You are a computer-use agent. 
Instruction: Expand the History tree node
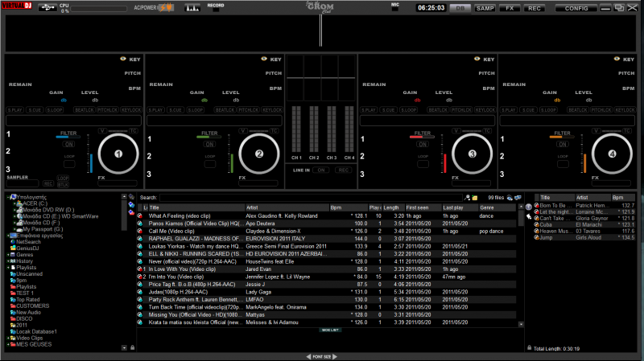click(x=8, y=261)
